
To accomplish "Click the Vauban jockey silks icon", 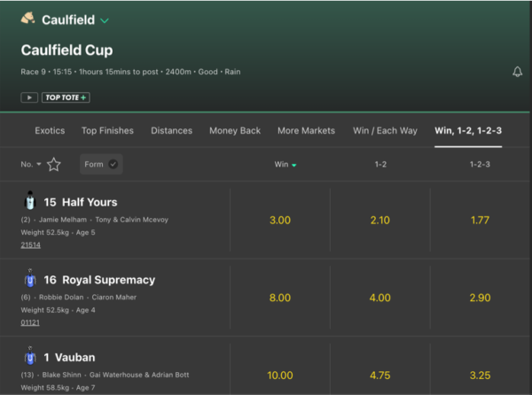I will tap(29, 357).
